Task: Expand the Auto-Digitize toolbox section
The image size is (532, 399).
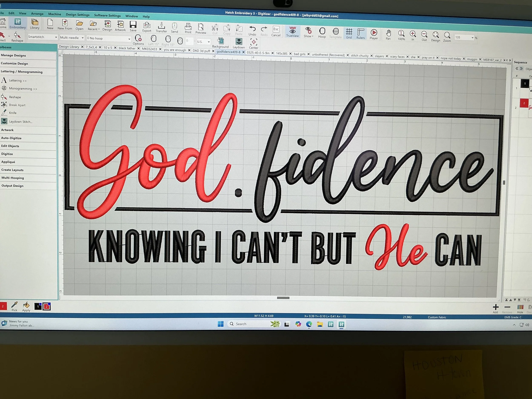Action: pos(11,138)
